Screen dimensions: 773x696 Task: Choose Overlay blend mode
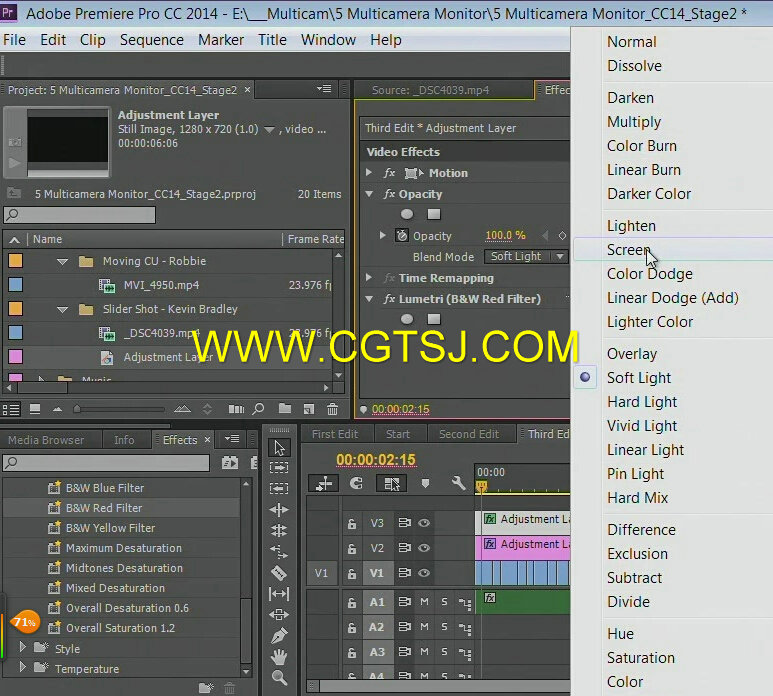coord(632,354)
